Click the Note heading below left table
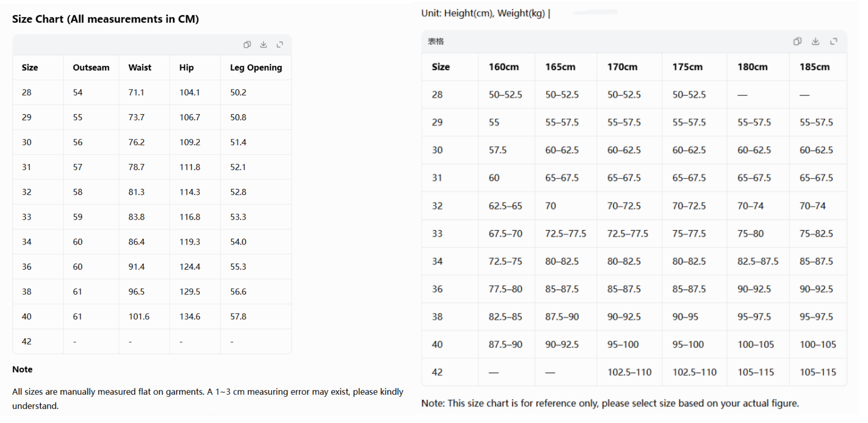This screenshot has height=423, width=868. 23,369
